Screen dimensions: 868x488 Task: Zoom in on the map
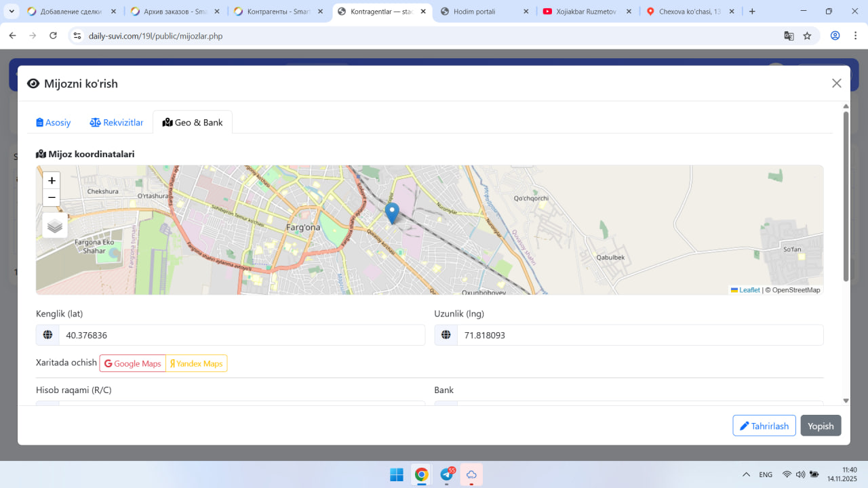[52, 180]
